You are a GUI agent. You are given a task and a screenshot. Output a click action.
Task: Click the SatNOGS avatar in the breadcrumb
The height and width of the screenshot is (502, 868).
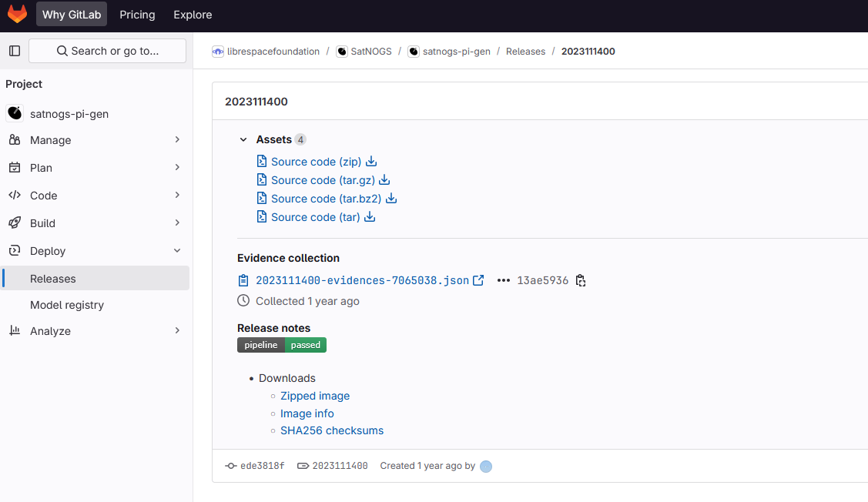(x=342, y=52)
